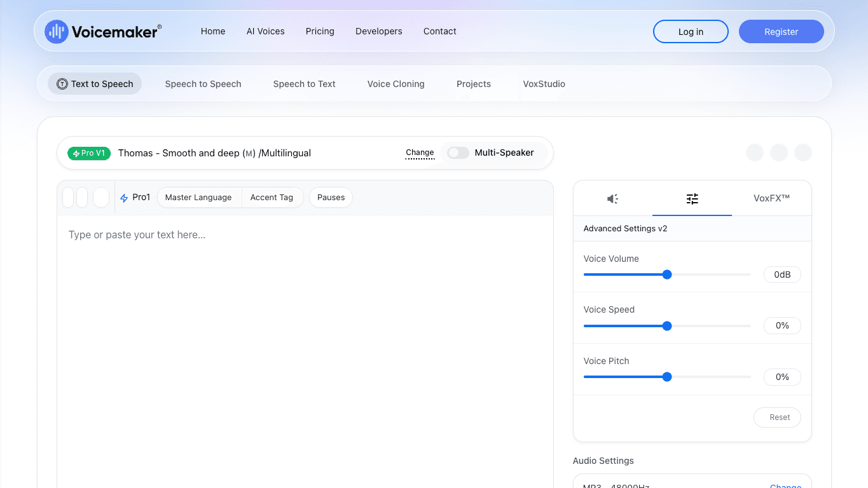Screen dimensions: 868x488
Task: Click the Voice Pitch 0% value box
Action: click(x=782, y=377)
